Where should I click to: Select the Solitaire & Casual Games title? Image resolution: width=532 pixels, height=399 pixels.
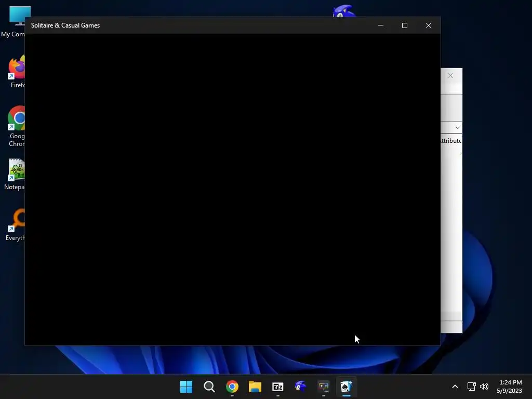pos(65,25)
